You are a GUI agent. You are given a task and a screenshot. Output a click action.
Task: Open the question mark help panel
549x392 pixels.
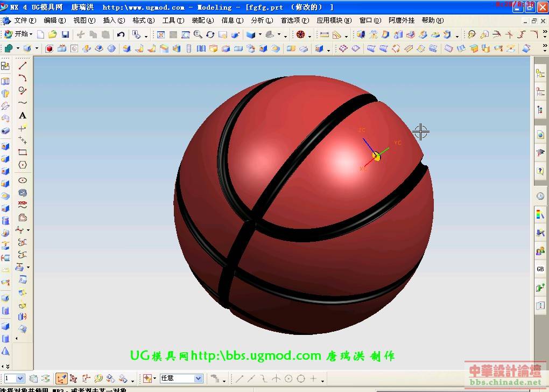pyautogui.click(x=540, y=171)
